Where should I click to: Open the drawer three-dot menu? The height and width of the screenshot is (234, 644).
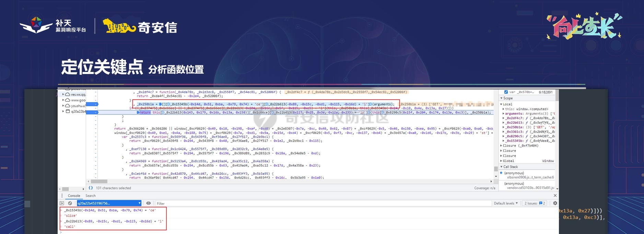(x=62, y=196)
